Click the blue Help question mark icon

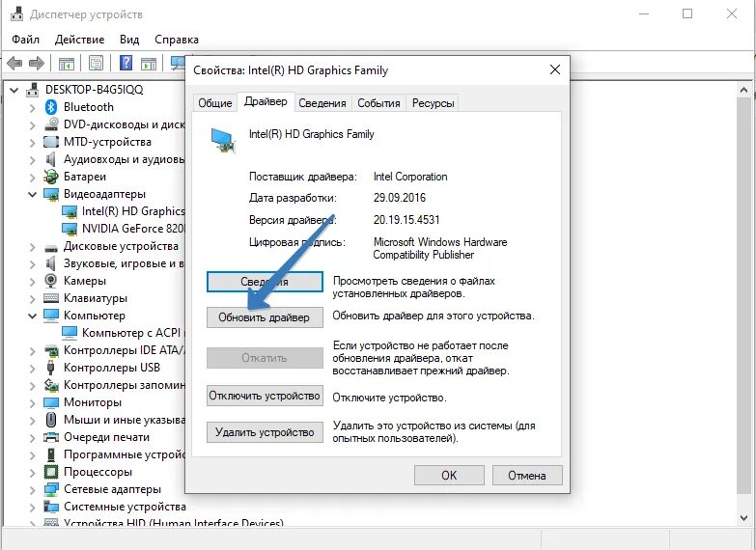coord(126,63)
